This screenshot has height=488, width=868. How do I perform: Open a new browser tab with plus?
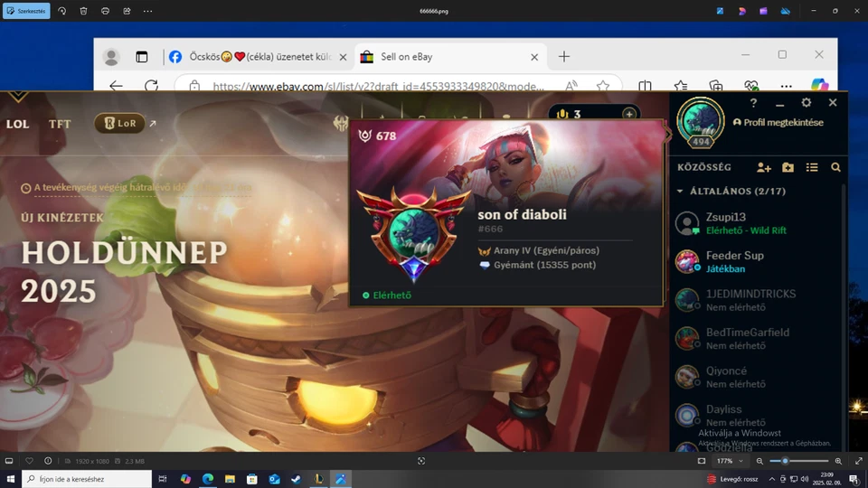[x=563, y=56]
